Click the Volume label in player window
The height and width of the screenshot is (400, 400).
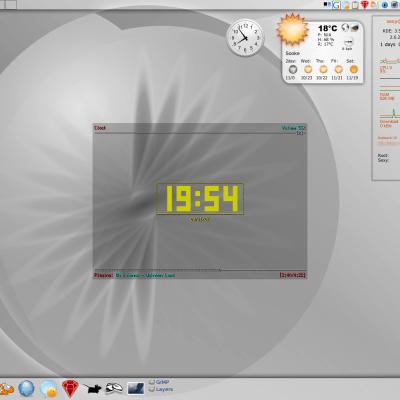(293, 128)
